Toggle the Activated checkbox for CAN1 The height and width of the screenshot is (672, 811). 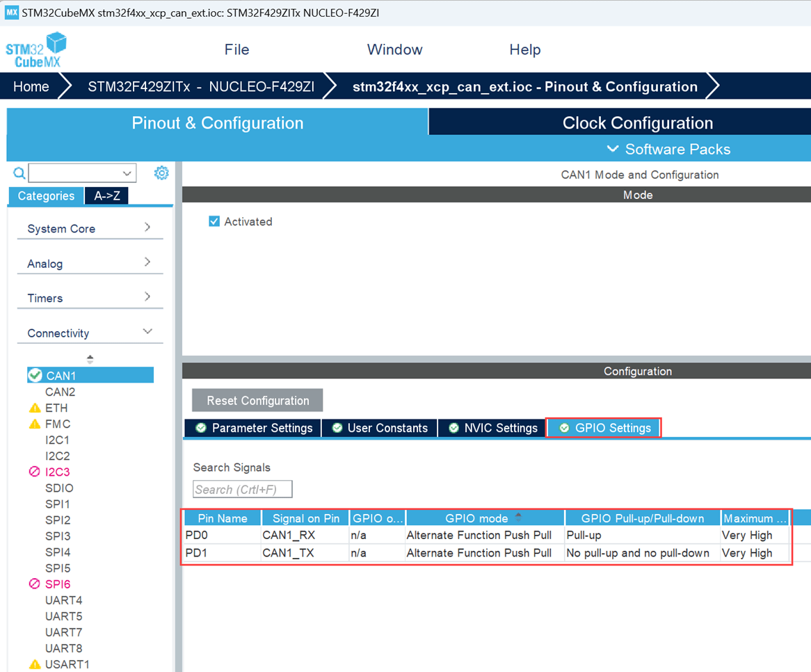pos(214,221)
